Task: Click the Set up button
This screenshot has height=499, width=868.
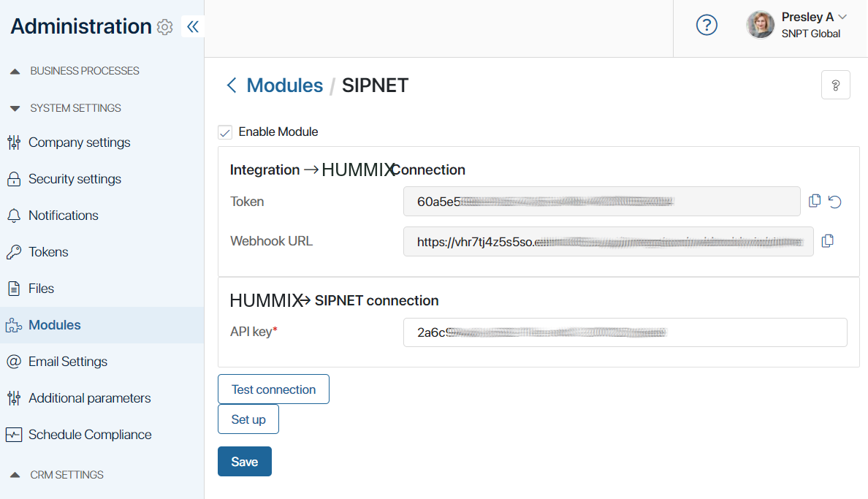Action: pyautogui.click(x=248, y=419)
